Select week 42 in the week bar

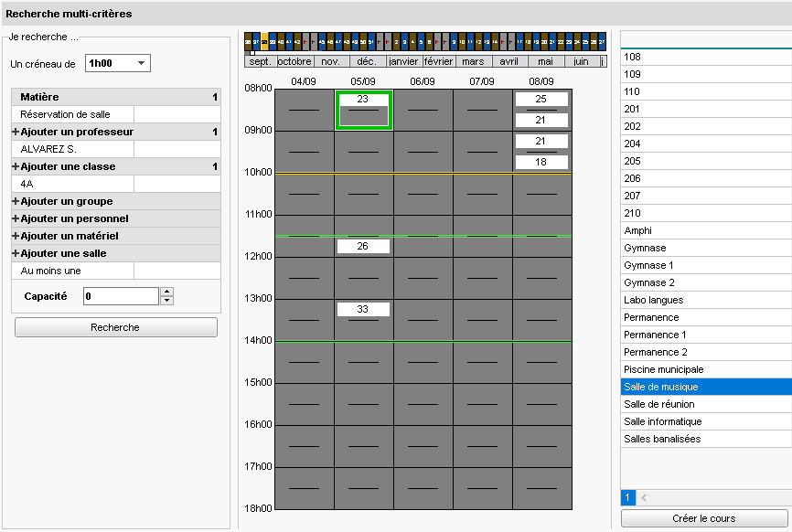[297, 41]
